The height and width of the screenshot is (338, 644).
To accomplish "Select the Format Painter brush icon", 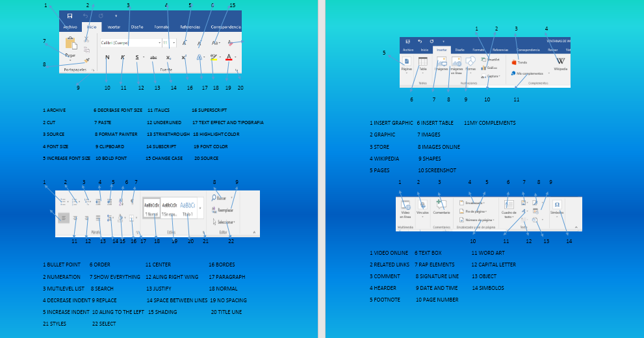I will pyautogui.click(x=86, y=60).
